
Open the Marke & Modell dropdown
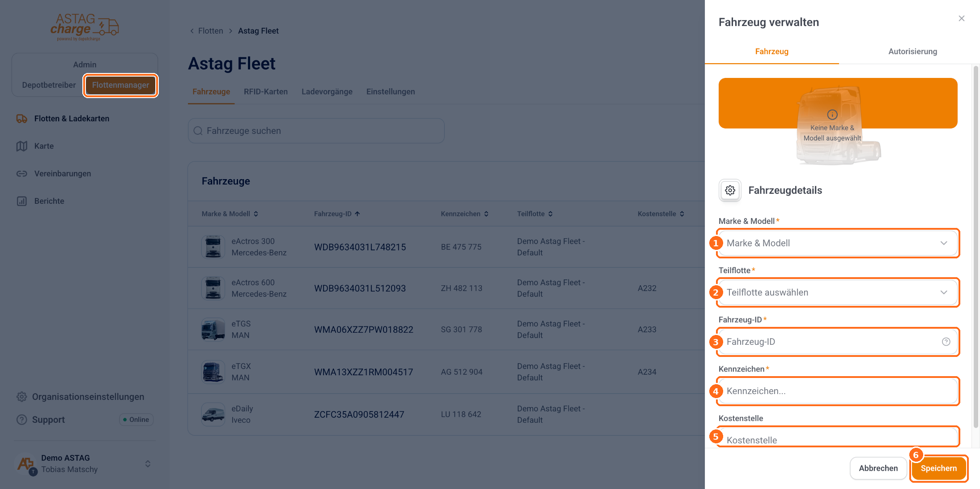click(838, 243)
